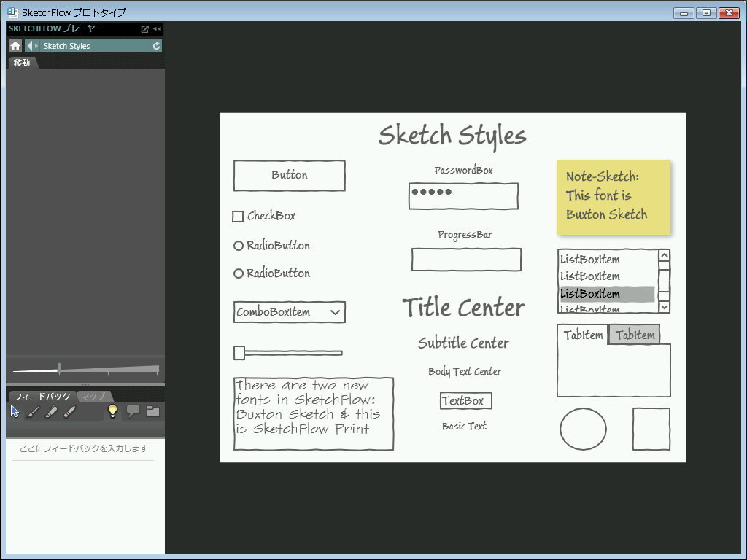Click the refresh icon beside Sketch Styles

point(156,46)
